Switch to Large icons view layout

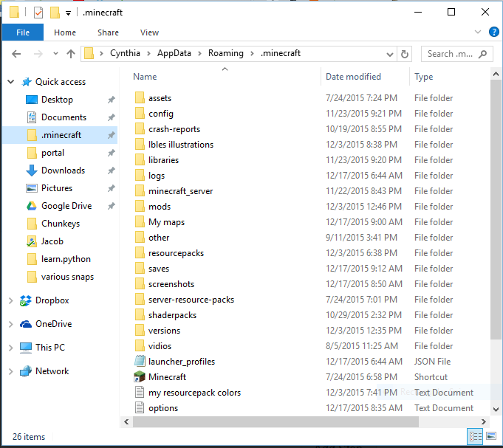coord(490,436)
